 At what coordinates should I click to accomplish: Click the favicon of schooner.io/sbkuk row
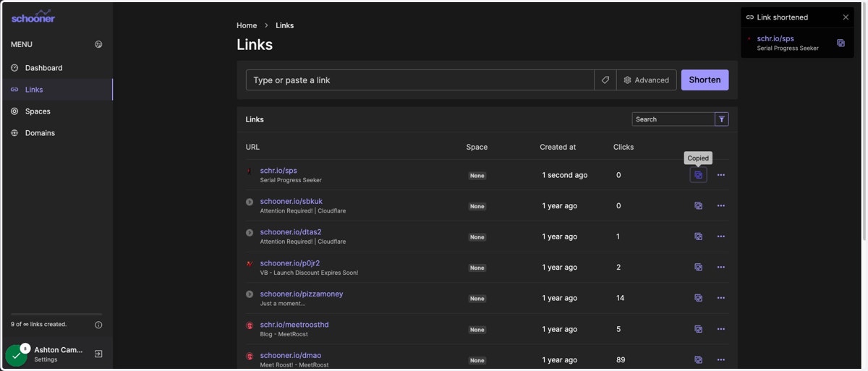click(250, 202)
